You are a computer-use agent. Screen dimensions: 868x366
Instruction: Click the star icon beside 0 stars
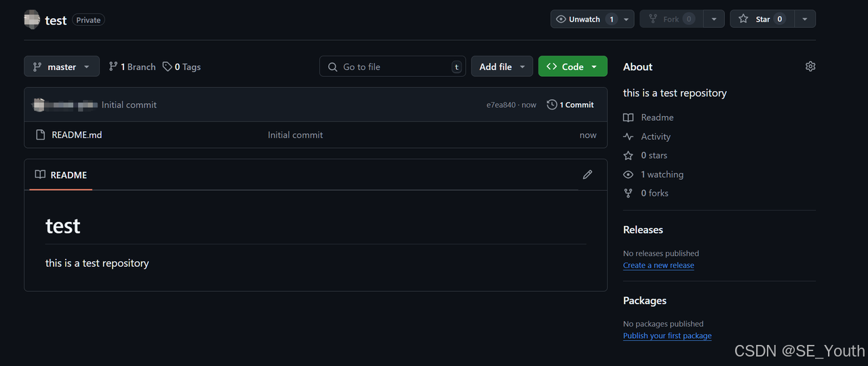(628, 155)
